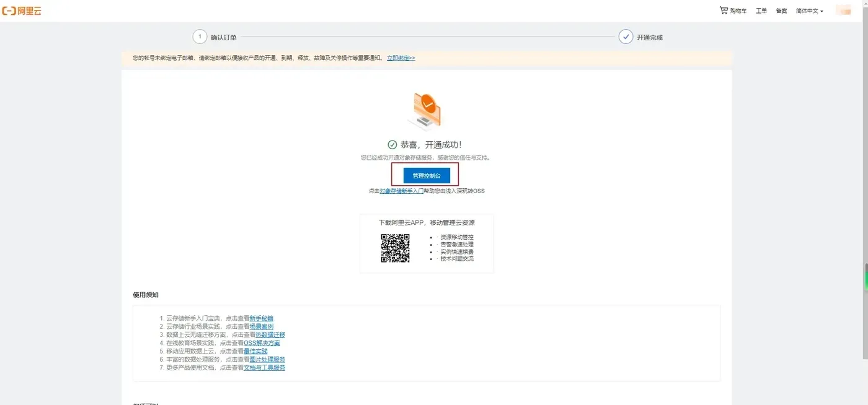Select step 1 circle 确认订单
This screenshot has width=868, height=405.
pyautogui.click(x=200, y=37)
